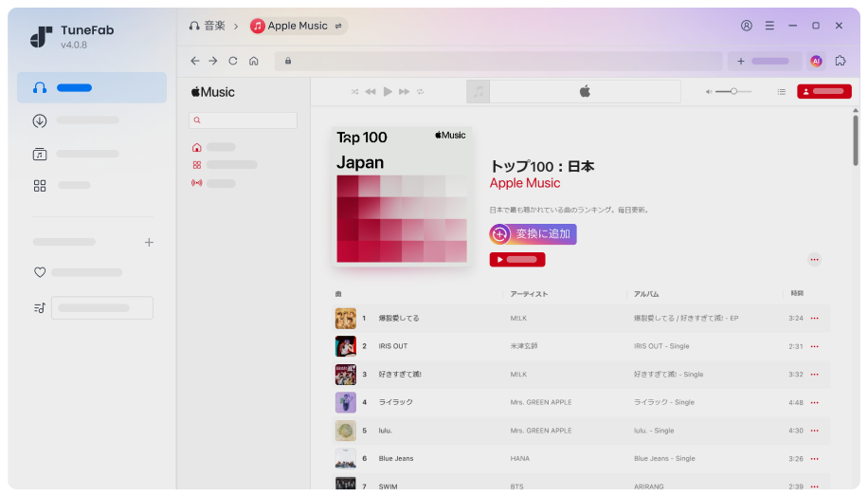The image size is (868, 497).
Task: Adjust the Apple Music volume slider
Action: [732, 92]
